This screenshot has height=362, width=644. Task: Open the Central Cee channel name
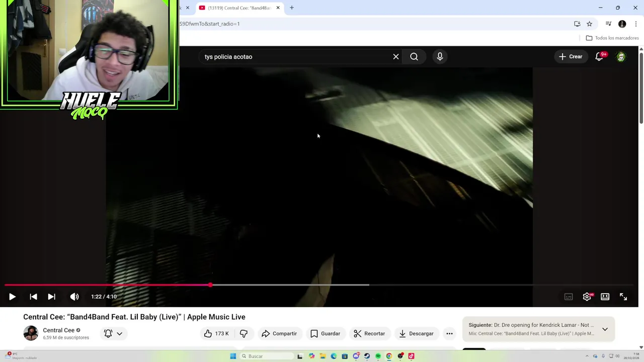(x=58, y=330)
